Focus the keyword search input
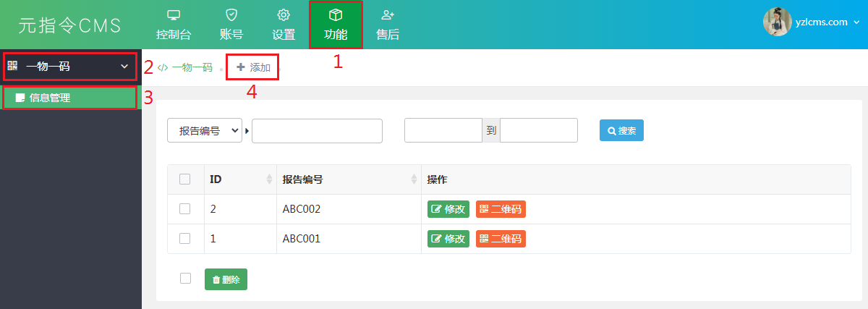868x309 pixels. [x=317, y=131]
